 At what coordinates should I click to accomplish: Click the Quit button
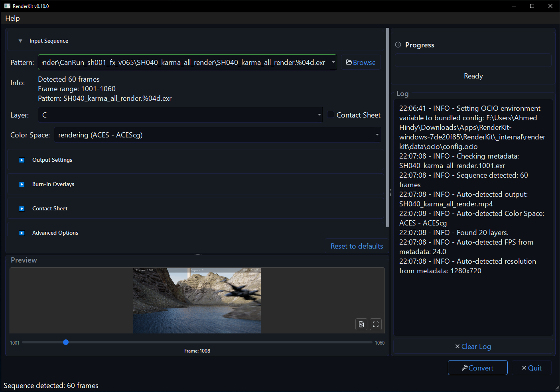tap(532, 368)
